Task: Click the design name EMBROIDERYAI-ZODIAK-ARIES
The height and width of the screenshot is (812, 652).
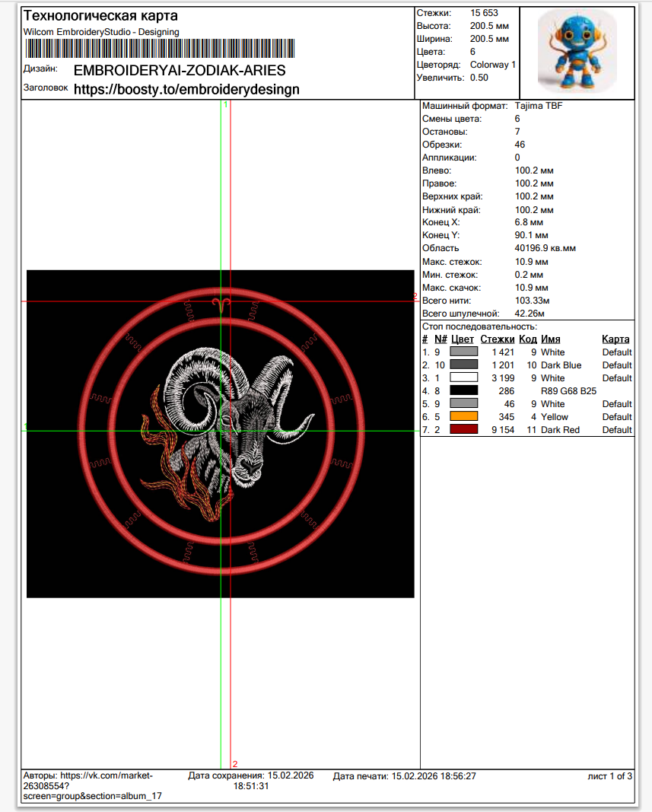Action: tap(180, 71)
